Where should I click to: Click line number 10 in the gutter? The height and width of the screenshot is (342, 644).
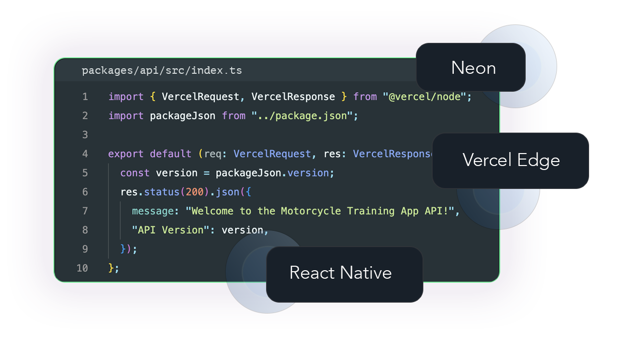82,268
